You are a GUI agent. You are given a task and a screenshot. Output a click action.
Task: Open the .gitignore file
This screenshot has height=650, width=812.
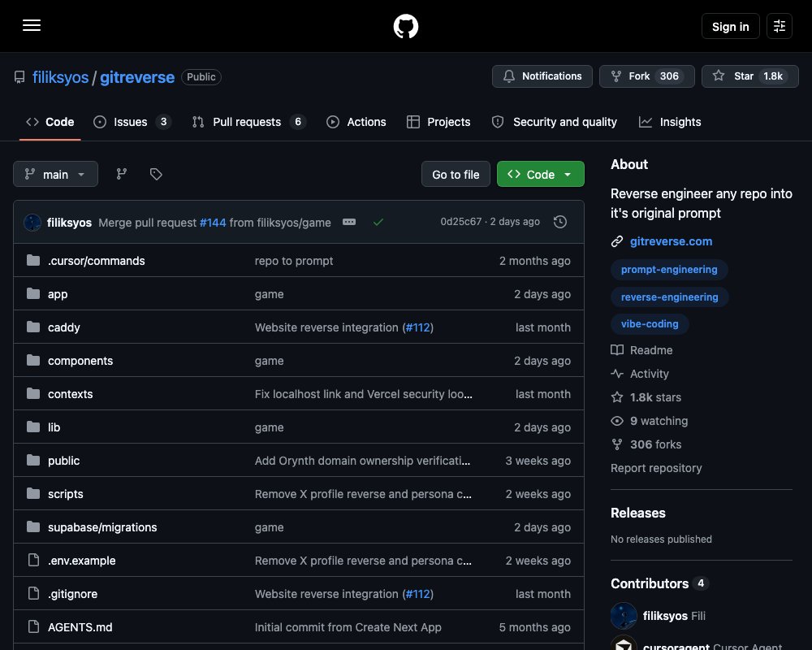click(x=72, y=594)
